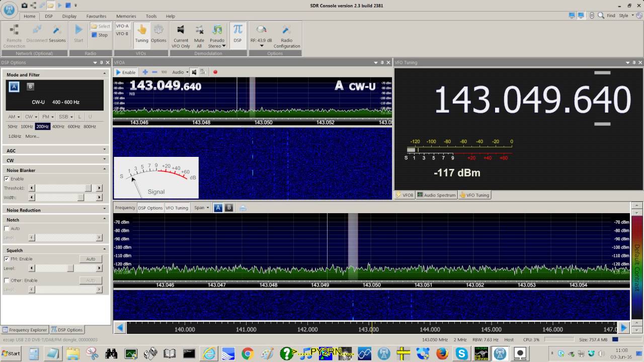The height and width of the screenshot is (362, 644).
Task: Click the minus zoom icon in VFOA
Action: coord(154,72)
